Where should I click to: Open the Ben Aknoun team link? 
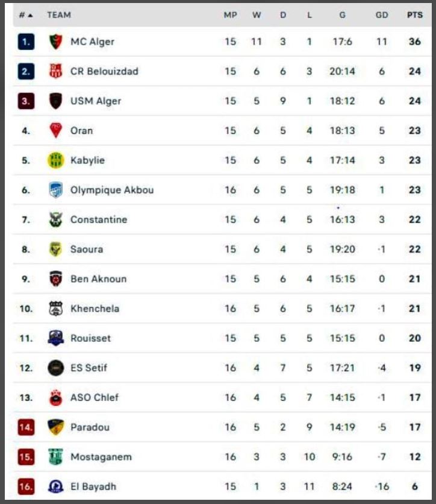pos(98,279)
